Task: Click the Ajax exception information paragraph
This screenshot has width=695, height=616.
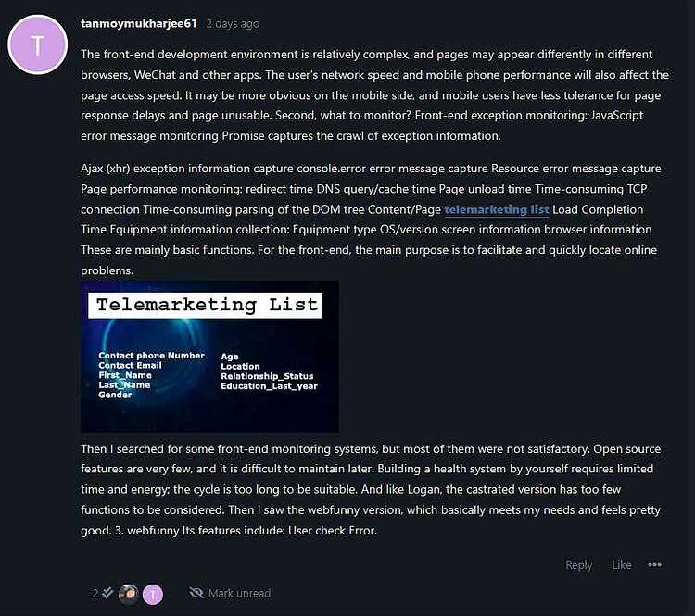Action: (x=369, y=220)
